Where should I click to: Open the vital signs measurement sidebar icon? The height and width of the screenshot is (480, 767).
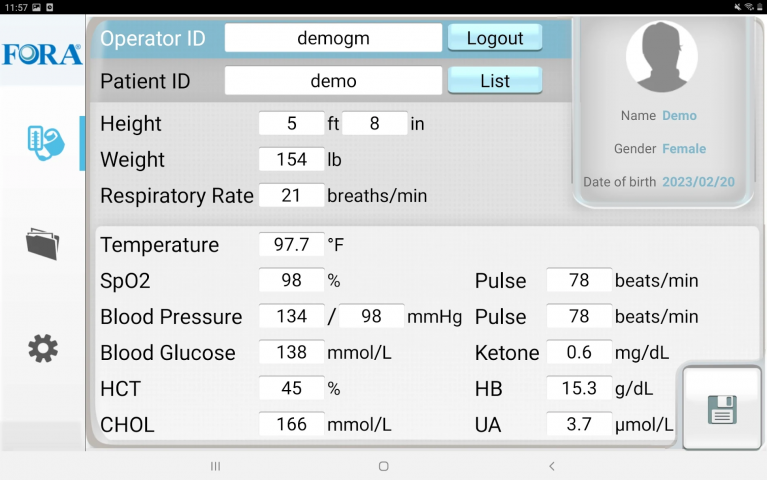(x=44, y=143)
